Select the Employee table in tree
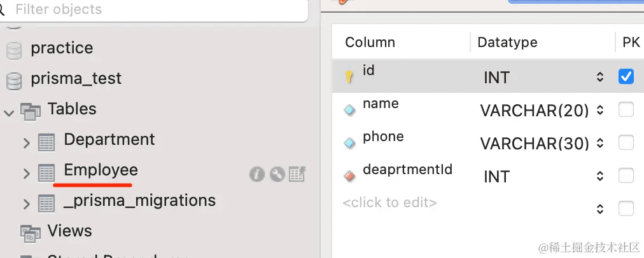 coord(101,170)
